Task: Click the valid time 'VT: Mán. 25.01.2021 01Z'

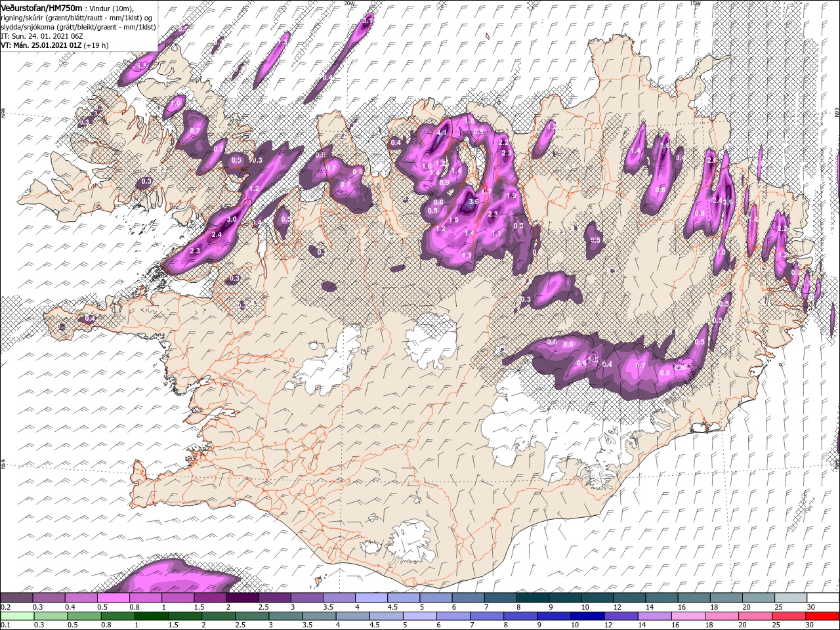Action: [41, 45]
